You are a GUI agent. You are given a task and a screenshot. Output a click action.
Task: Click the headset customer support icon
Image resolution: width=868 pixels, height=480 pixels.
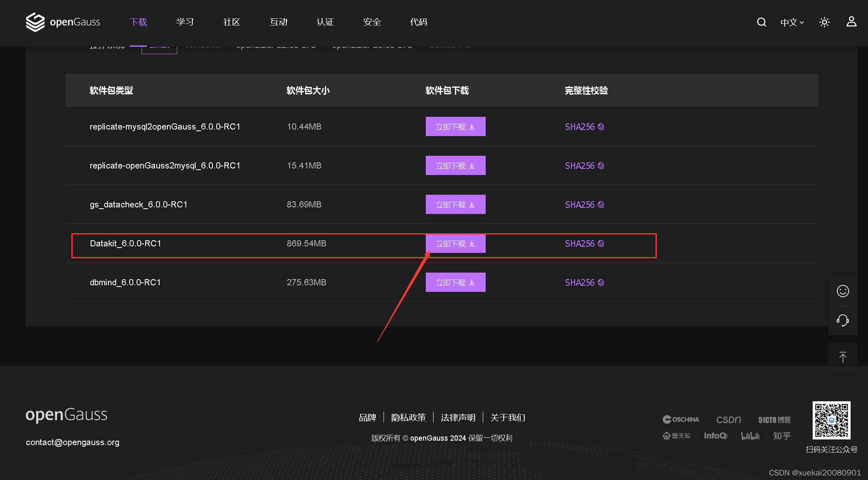tap(843, 320)
